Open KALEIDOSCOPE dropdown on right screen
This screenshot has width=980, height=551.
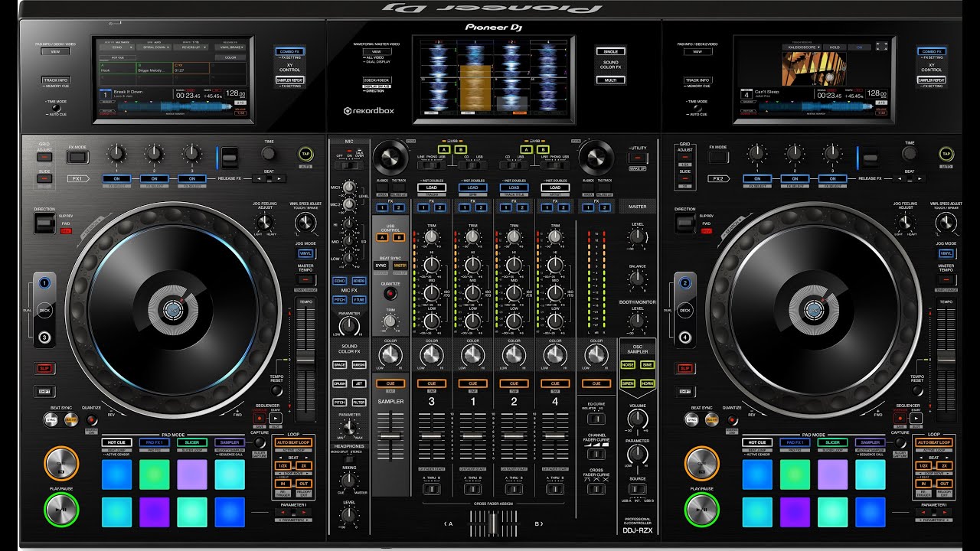click(x=802, y=47)
